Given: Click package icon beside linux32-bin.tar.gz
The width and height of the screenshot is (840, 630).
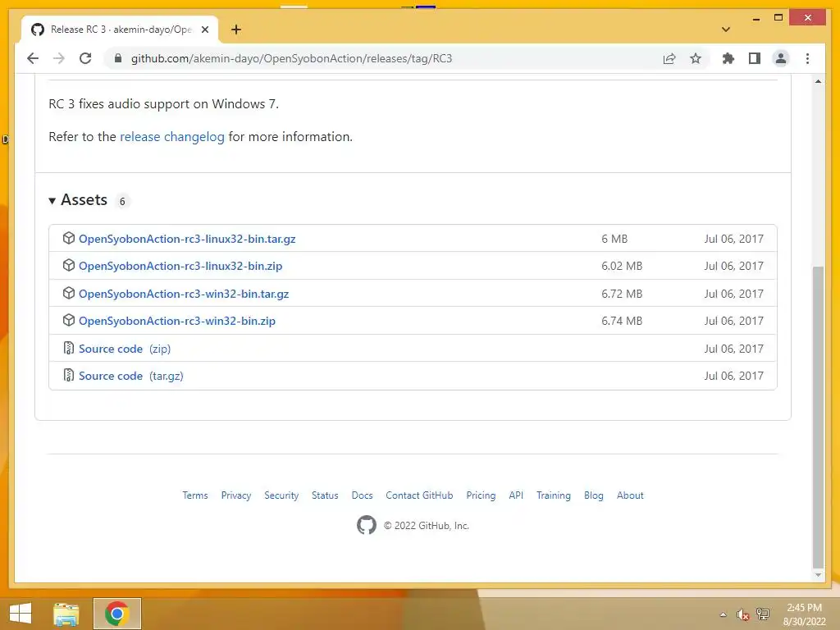Looking at the screenshot, I should click(x=69, y=238).
